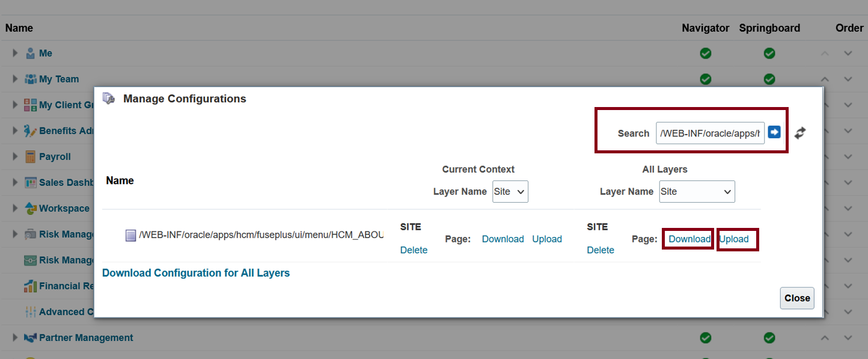The height and width of the screenshot is (359, 868).
Task: Click Upload under Current Context
Action: coord(547,239)
